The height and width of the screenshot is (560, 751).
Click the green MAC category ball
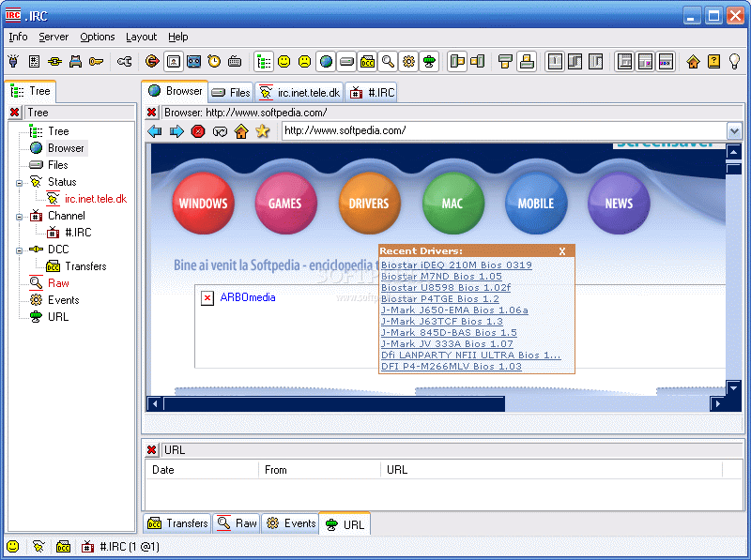[452, 204]
